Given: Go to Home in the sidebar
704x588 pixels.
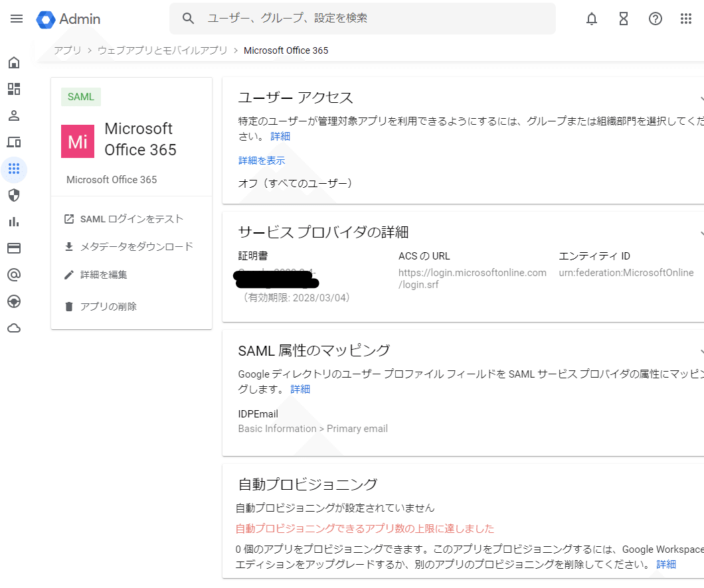Looking at the screenshot, I should pyautogui.click(x=14, y=62).
